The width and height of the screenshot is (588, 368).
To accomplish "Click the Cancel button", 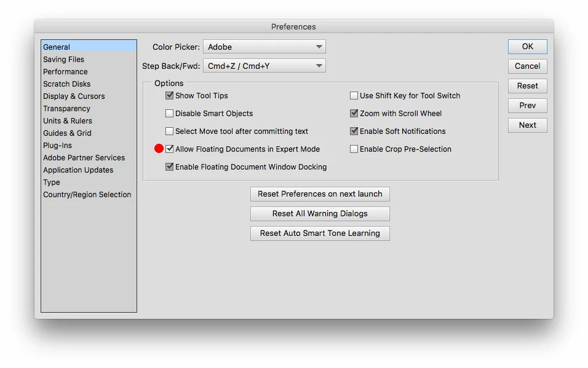I will (527, 66).
